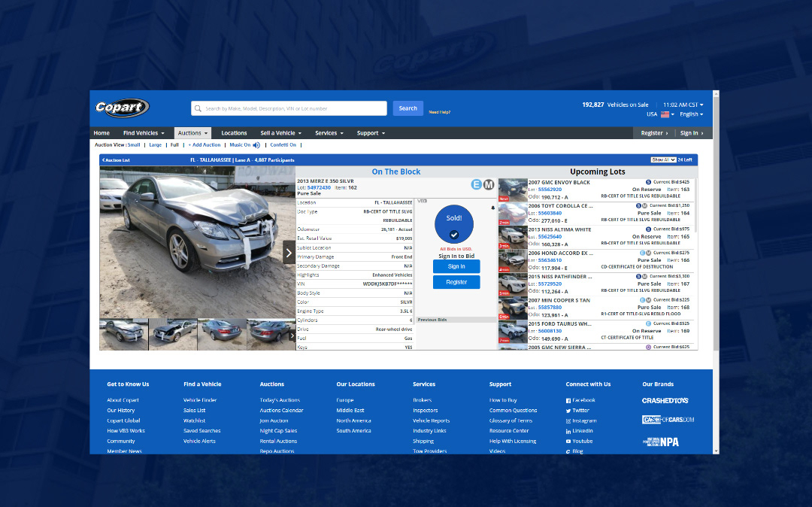Click the Need Help? link
812x507 pixels.
[x=440, y=112]
